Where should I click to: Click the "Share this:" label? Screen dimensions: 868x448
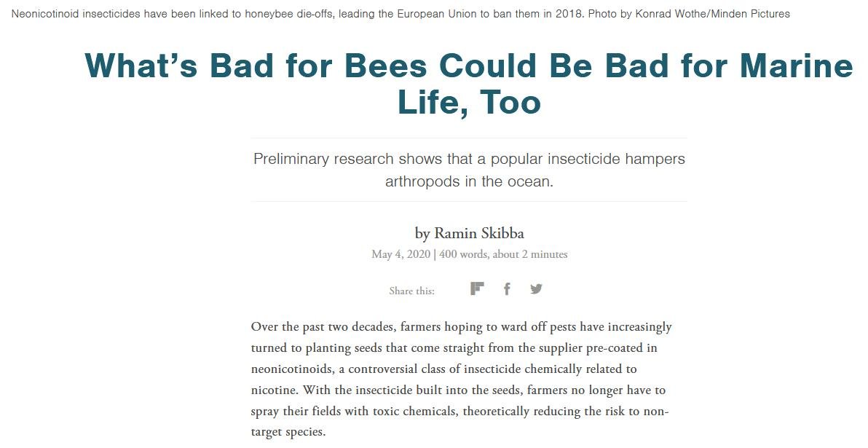[x=411, y=291]
